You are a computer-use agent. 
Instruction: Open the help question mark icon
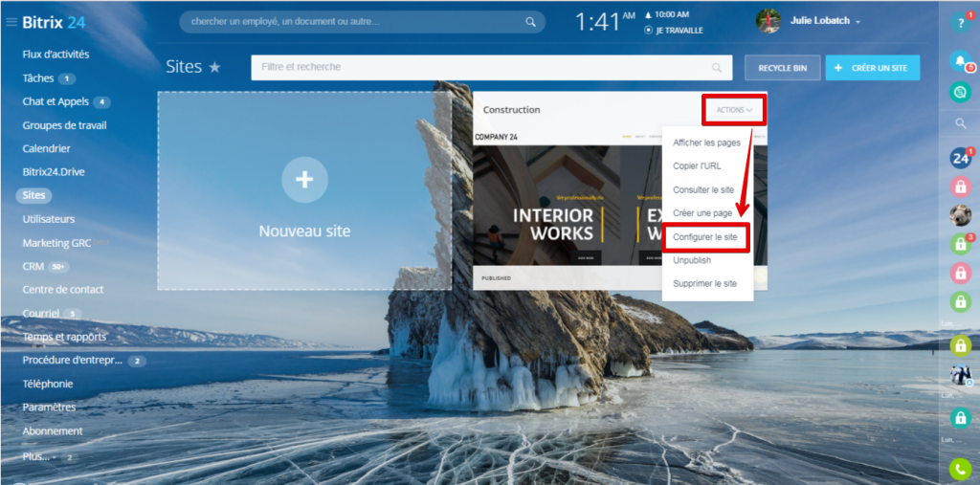coord(960,23)
